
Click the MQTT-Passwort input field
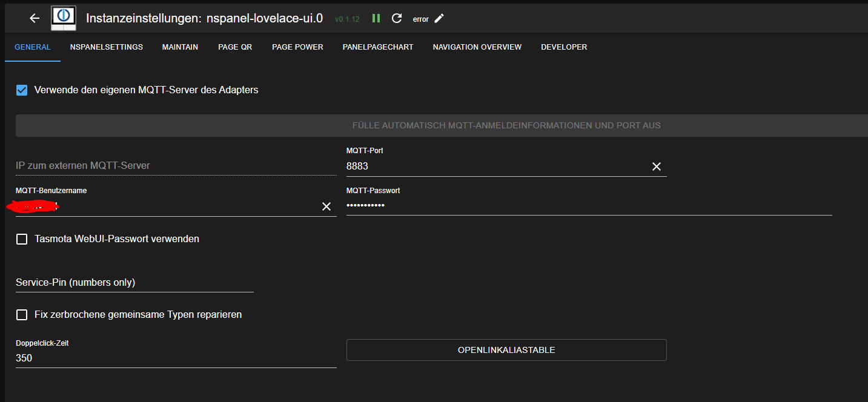pos(588,206)
